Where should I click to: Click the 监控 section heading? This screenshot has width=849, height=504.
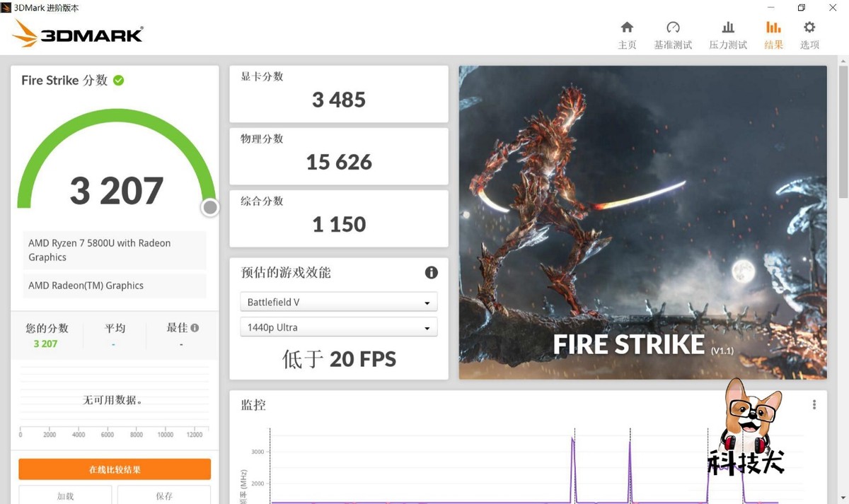click(253, 405)
